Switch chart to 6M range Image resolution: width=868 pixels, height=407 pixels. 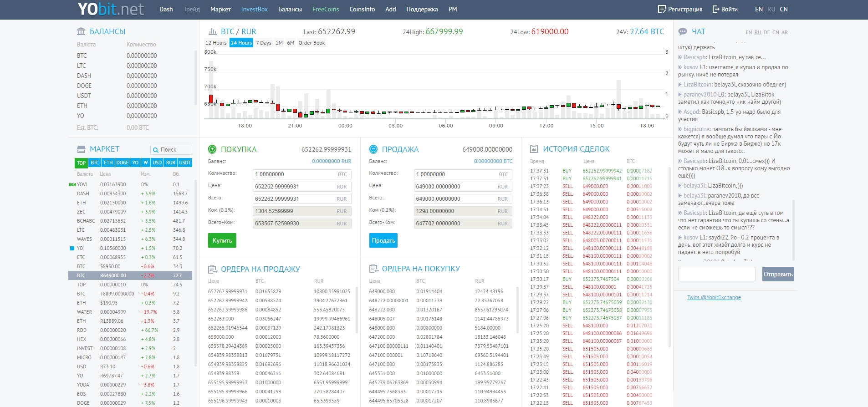(291, 43)
